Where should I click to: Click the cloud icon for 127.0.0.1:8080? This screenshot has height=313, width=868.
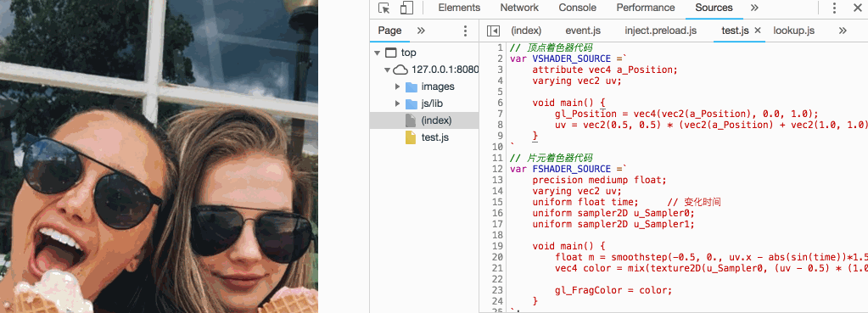coord(400,70)
